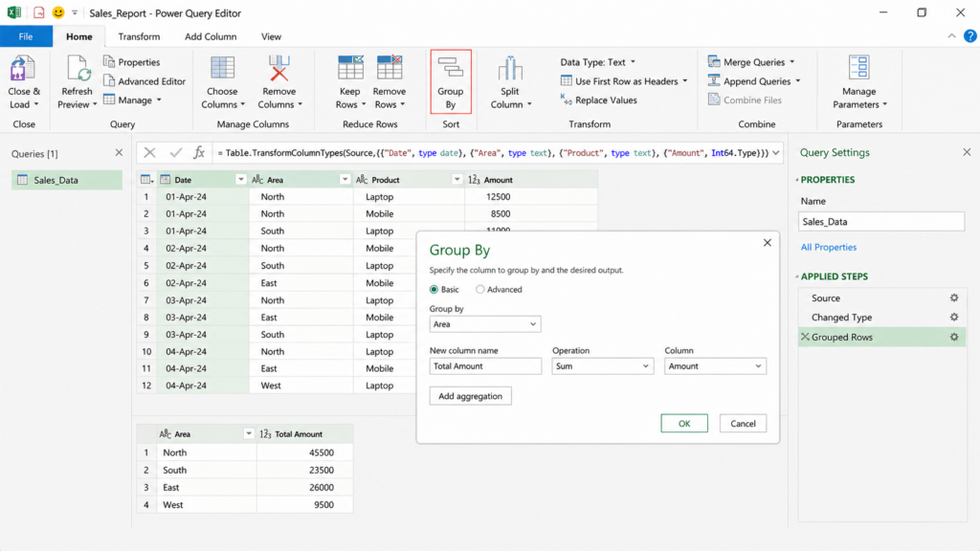This screenshot has height=551, width=980.
Task: Click the query Name field Sales_Data
Action: [881, 221]
